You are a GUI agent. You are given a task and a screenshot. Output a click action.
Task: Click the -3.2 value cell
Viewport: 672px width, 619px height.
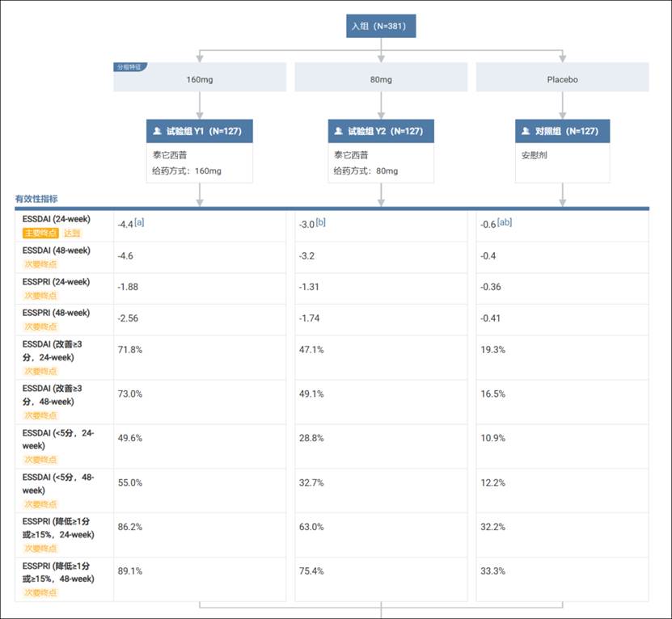(x=381, y=258)
